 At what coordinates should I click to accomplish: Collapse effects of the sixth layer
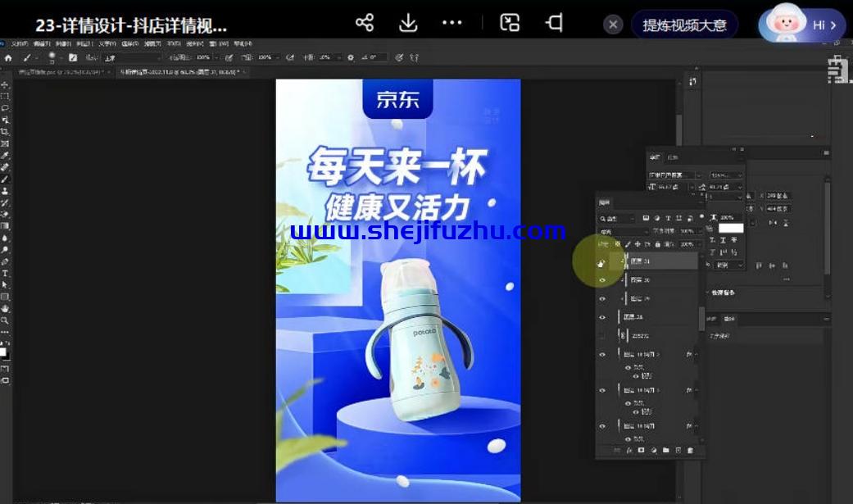click(x=696, y=354)
